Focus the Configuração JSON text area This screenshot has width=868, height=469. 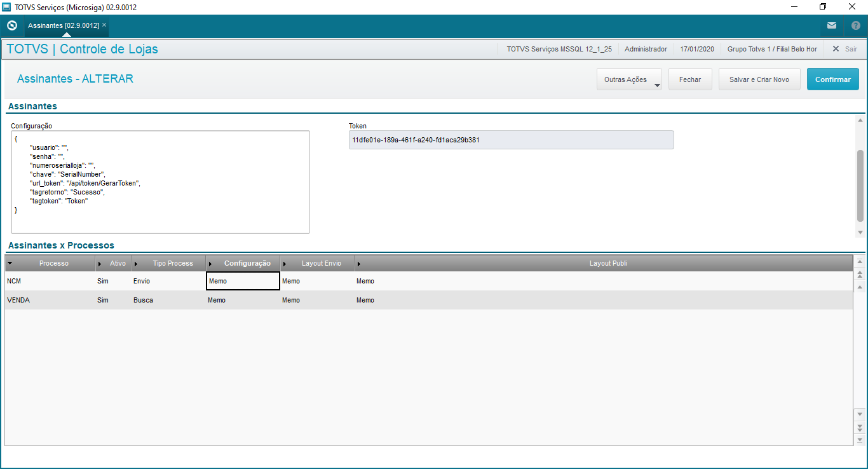[x=160, y=182]
